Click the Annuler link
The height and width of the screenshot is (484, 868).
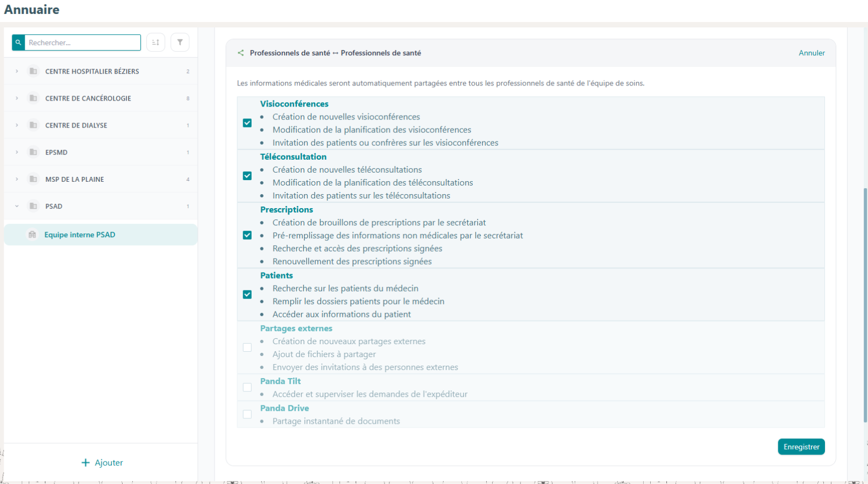tap(812, 53)
